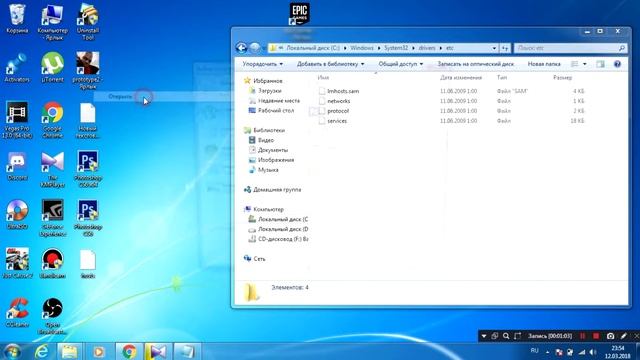Open Documents library in sidebar

[x=273, y=150]
